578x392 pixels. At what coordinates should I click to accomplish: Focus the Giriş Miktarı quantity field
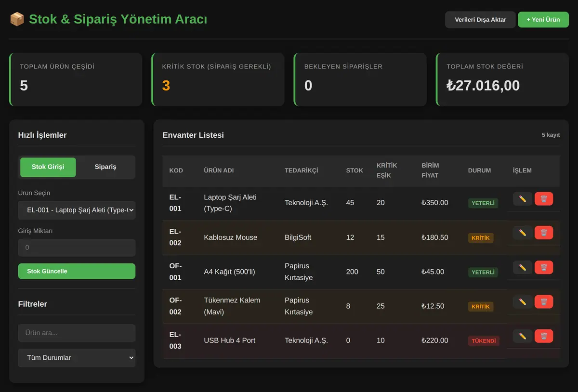pos(77,248)
